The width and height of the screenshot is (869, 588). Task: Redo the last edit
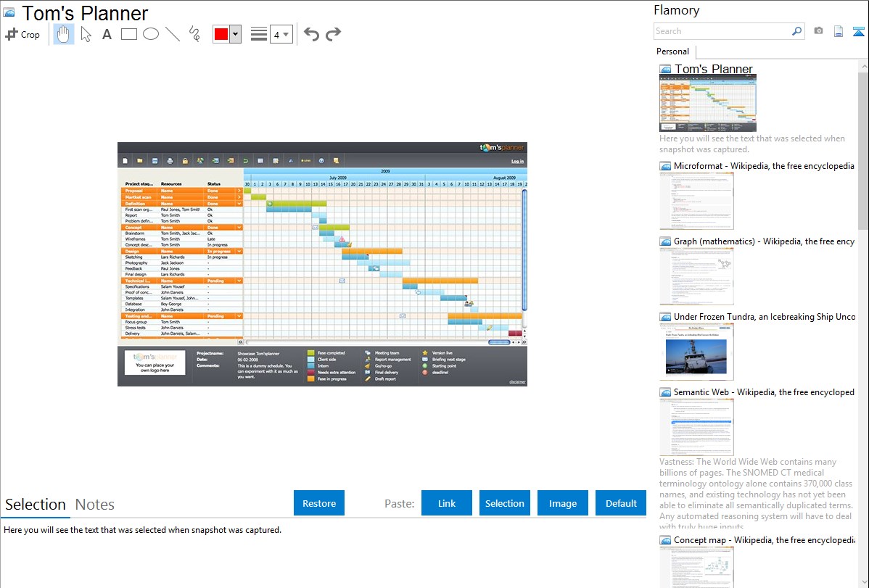tap(333, 34)
